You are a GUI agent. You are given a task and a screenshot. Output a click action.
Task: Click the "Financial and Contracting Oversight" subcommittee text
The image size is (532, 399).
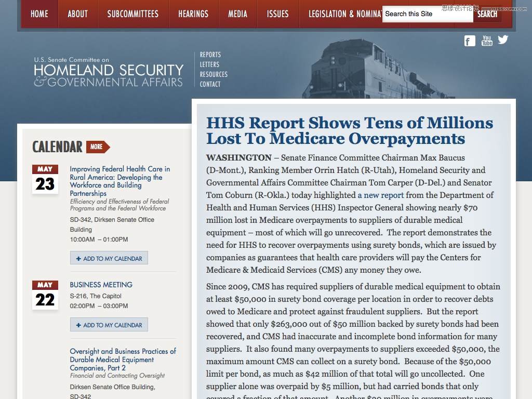[117, 376]
